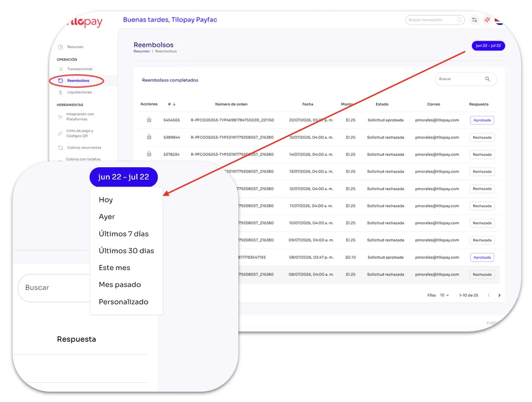532x402 pixels.
Task: Click Rechazada button for order 5389844
Action: click(482, 138)
